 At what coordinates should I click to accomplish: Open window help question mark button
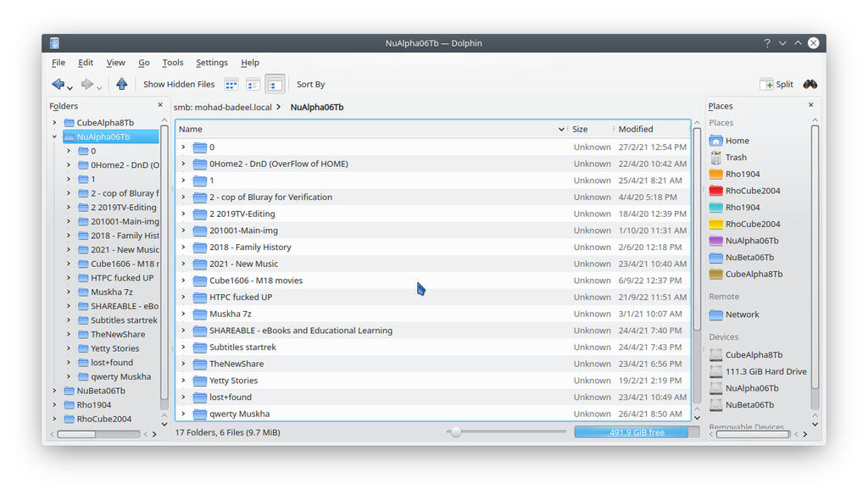(766, 42)
